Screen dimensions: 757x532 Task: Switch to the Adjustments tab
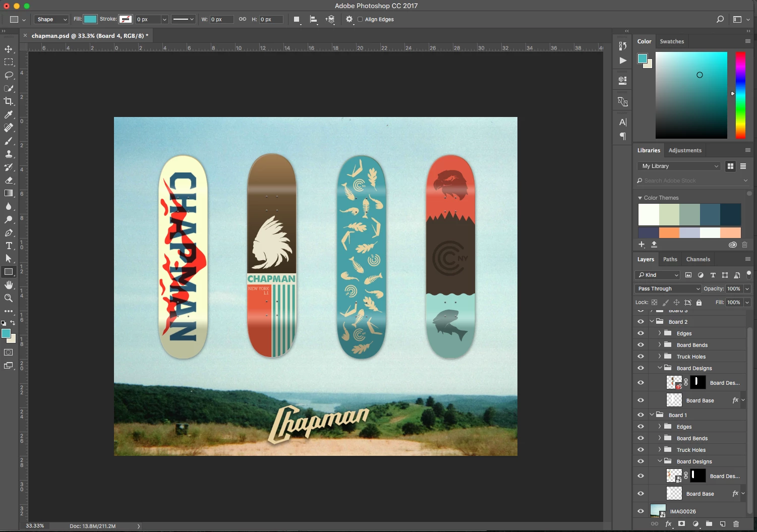coord(685,150)
